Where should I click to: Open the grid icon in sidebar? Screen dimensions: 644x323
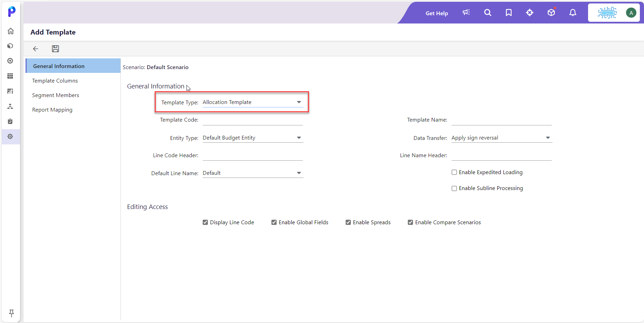[10, 76]
